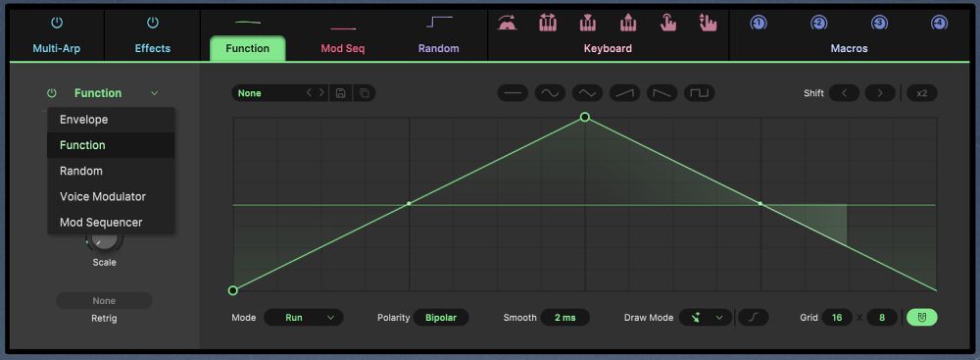Select the sine wave shape preset
Screen dimensions: 980x360
pyautogui.click(x=550, y=93)
